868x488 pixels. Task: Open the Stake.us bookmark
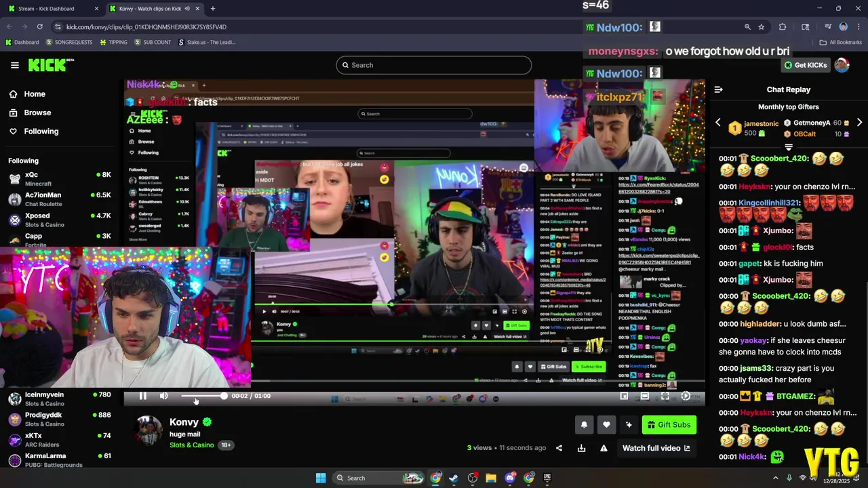coord(207,42)
